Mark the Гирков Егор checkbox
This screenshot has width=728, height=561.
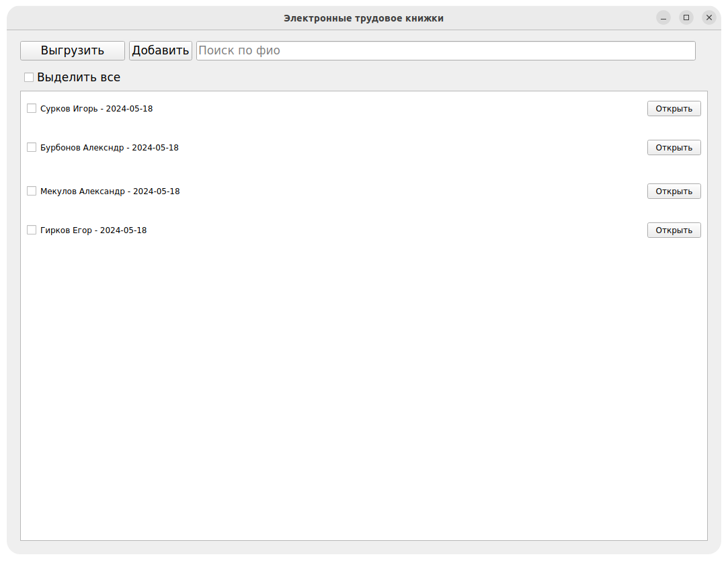pyautogui.click(x=32, y=230)
